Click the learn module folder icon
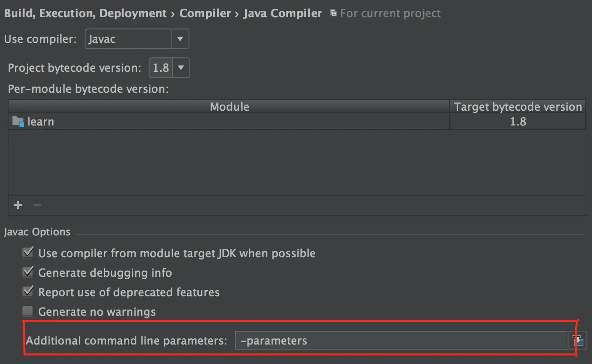592x364 pixels. (x=18, y=122)
